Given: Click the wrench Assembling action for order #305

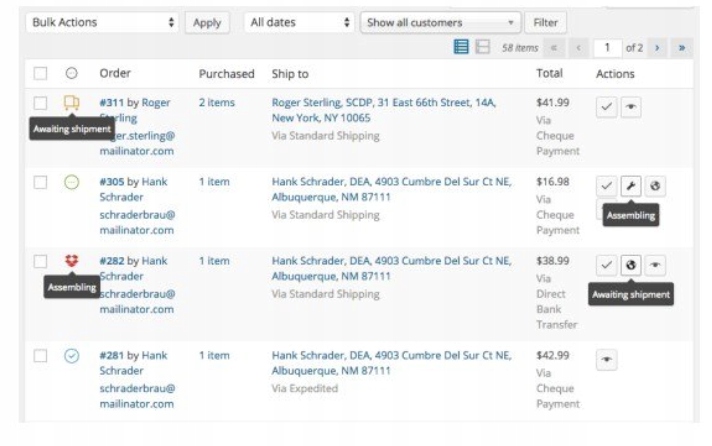Looking at the screenshot, I should click(x=631, y=186).
